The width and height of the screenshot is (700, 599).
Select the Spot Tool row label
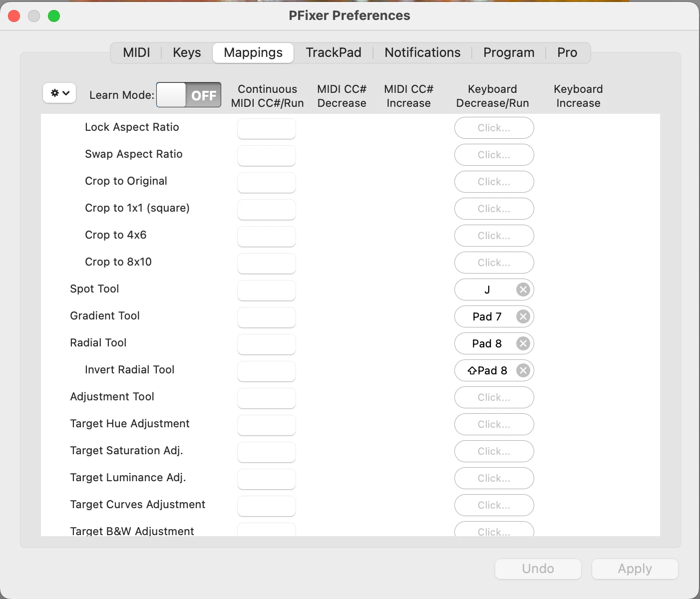[x=94, y=289]
